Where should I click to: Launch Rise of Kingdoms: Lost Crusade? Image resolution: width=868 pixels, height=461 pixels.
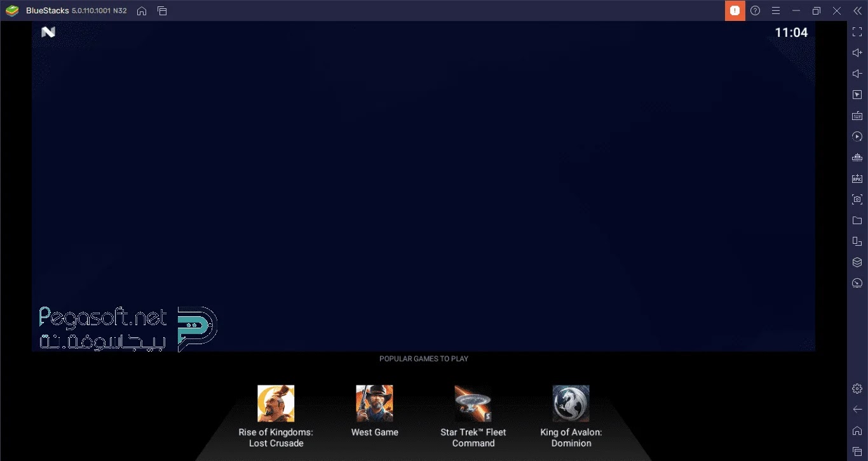pyautogui.click(x=276, y=403)
